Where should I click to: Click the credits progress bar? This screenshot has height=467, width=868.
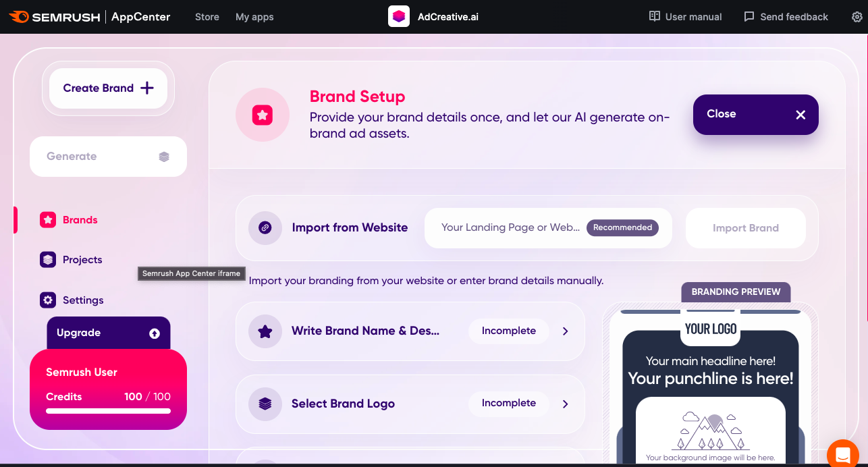(x=108, y=410)
